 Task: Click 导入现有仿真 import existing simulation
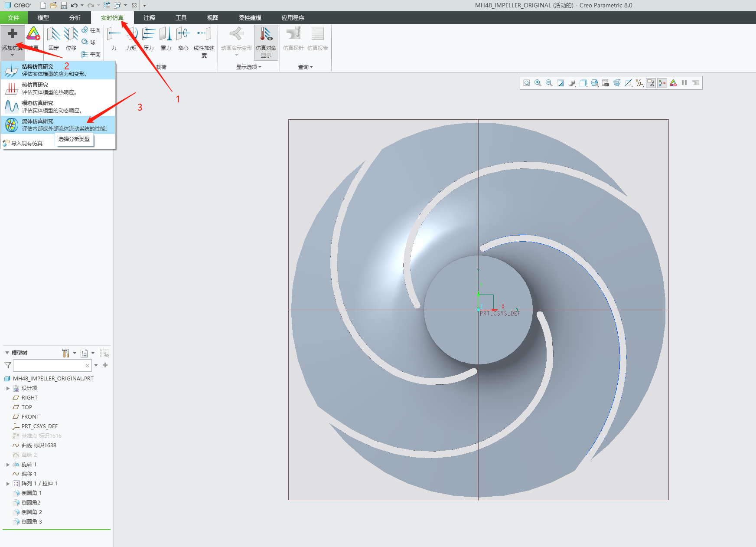coord(26,143)
